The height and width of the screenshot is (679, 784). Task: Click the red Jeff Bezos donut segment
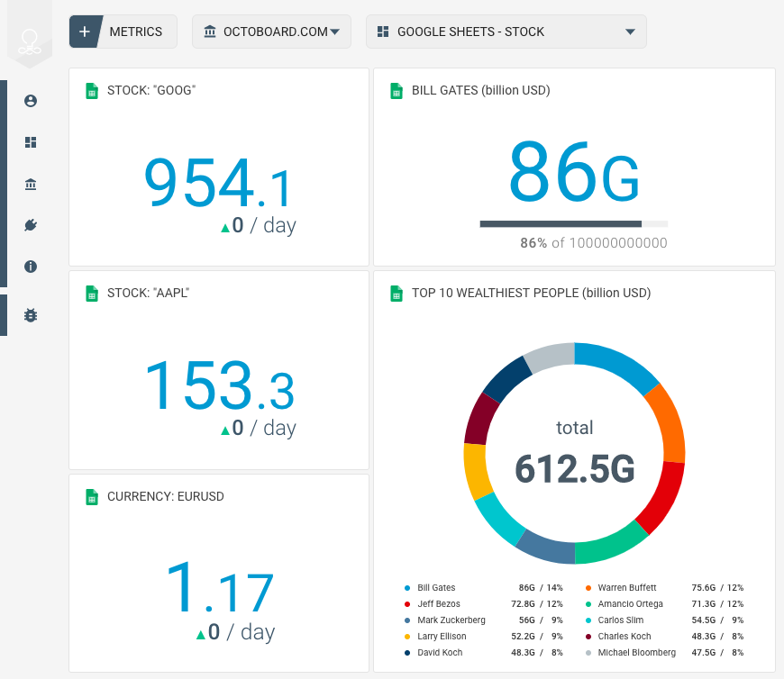[x=663, y=499]
